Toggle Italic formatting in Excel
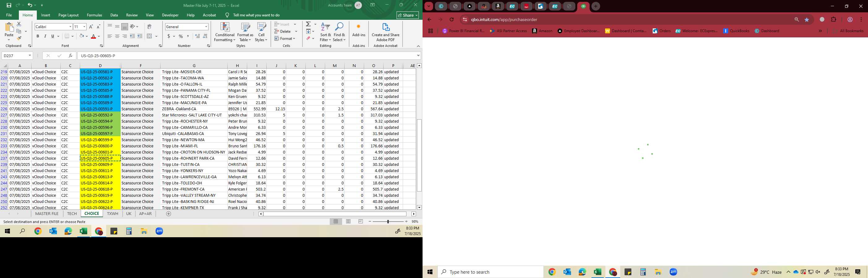The height and width of the screenshot is (278, 868). tap(45, 36)
